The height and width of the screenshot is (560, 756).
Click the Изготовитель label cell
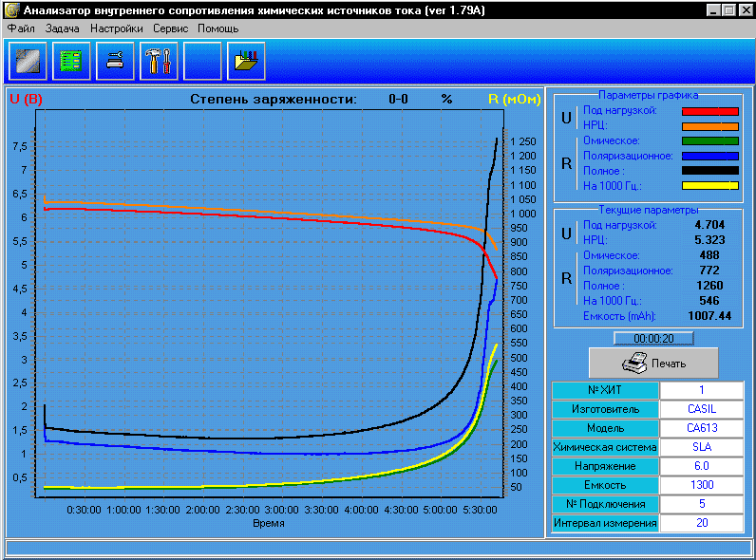click(x=605, y=409)
